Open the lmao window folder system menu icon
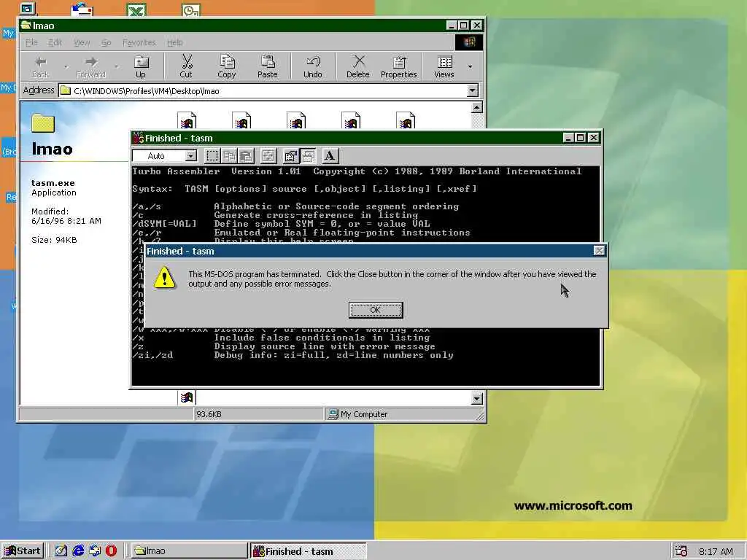 [26, 26]
